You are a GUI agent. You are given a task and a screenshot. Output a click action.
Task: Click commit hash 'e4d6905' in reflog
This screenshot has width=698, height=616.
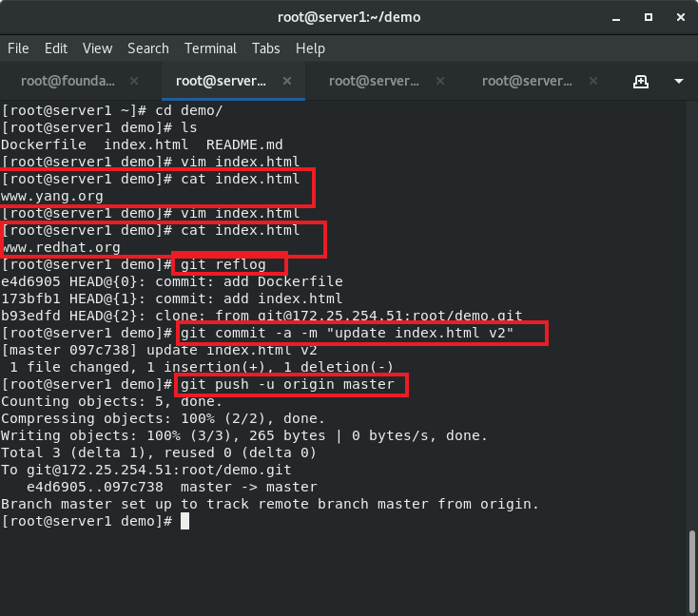tap(30, 281)
